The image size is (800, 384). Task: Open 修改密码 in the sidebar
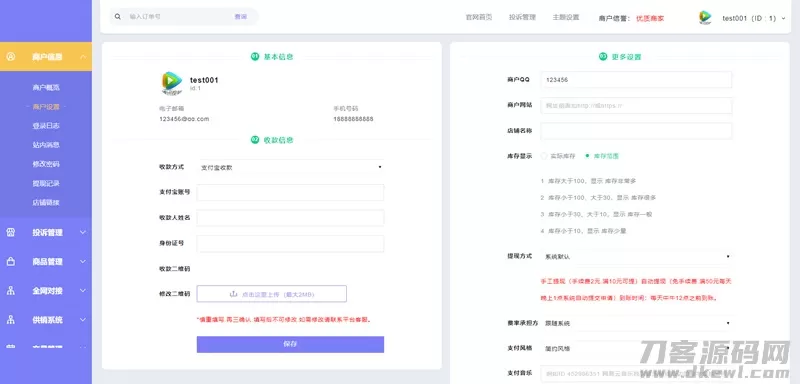click(x=46, y=164)
